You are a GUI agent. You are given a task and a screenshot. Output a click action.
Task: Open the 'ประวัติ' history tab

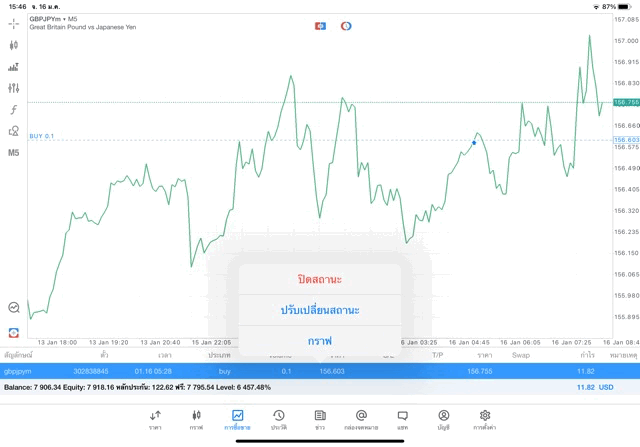coord(279,419)
